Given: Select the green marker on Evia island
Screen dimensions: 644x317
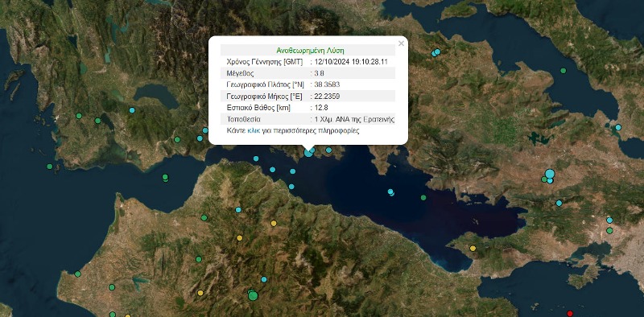Looking at the screenshot, I should click(563, 71).
